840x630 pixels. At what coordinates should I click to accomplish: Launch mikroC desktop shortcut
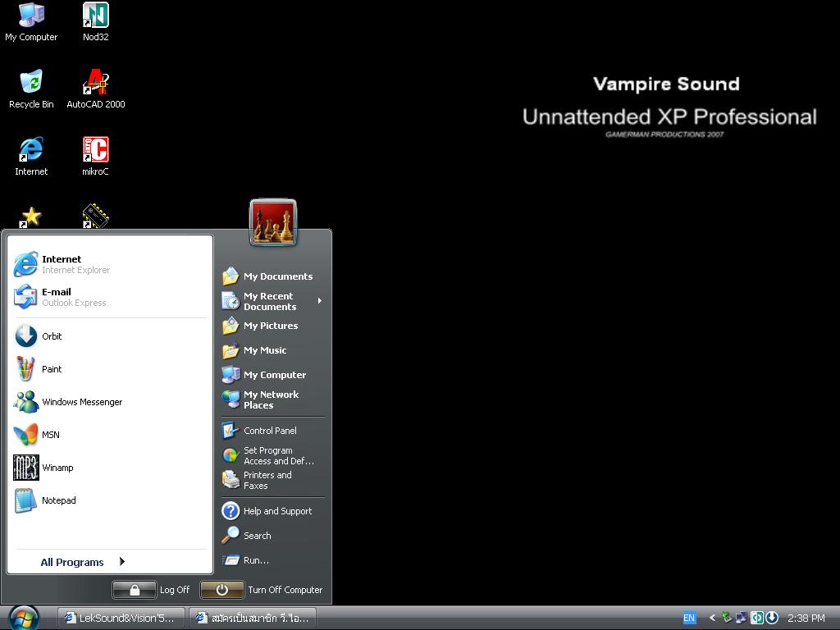tap(95, 157)
